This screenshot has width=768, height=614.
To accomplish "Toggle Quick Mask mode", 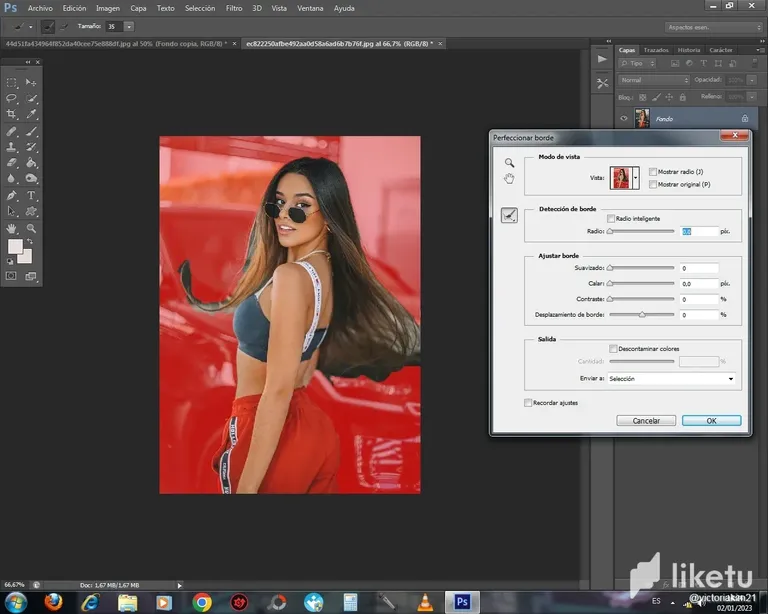I will click(11, 276).
